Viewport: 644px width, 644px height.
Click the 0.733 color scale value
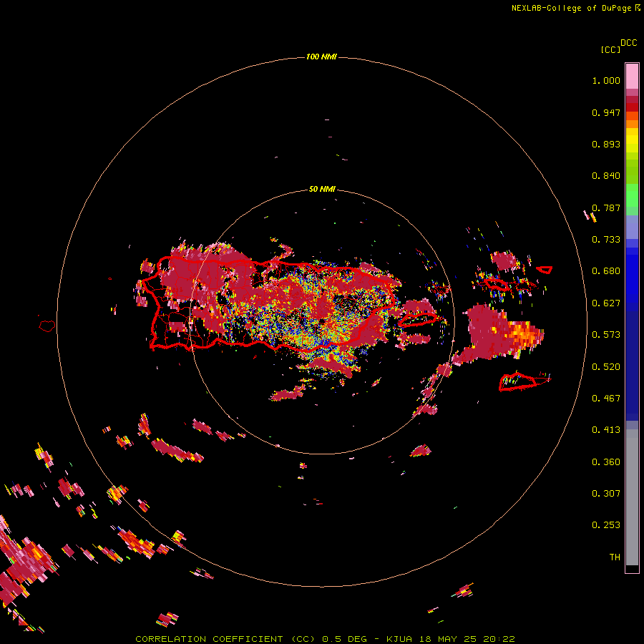606,240
